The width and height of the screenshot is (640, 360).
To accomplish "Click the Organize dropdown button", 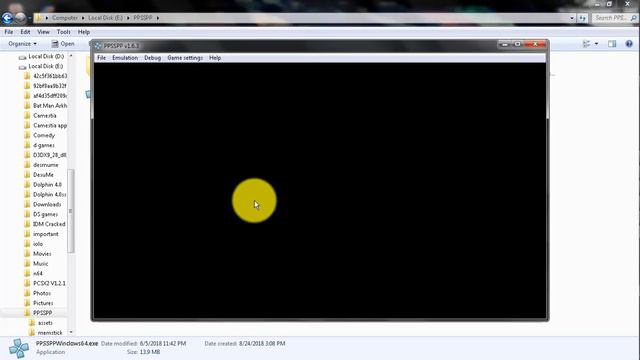I will [x=22, y=44].
